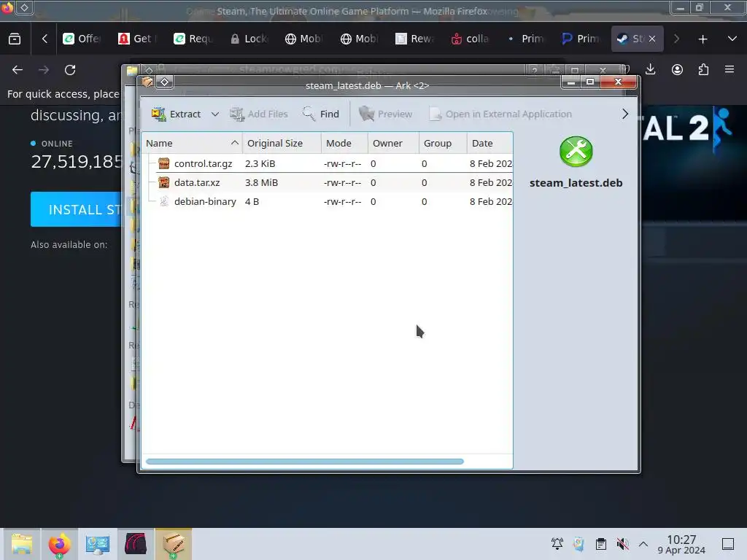Maximize the Ark window

click(589, 82)
